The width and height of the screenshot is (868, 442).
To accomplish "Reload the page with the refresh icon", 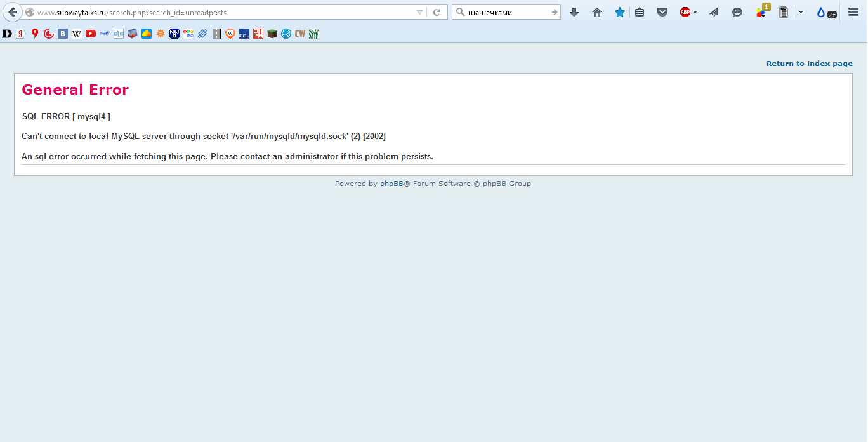I will point(437,12).
